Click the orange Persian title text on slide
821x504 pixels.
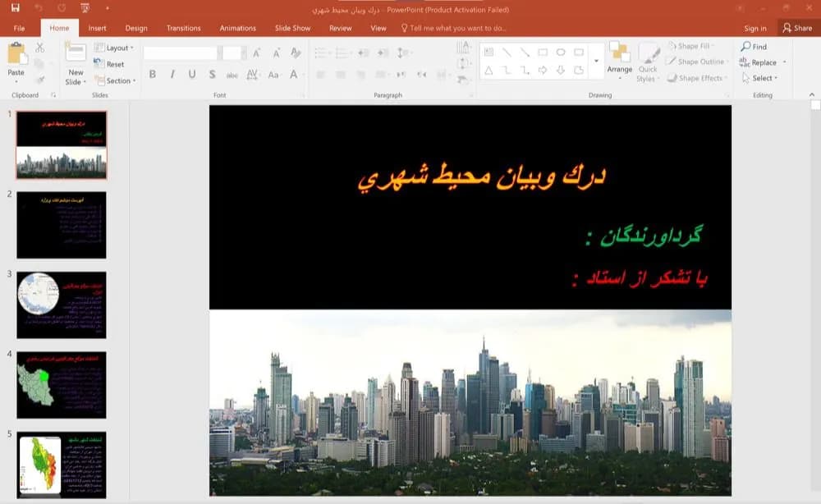[x=482, y=177]
